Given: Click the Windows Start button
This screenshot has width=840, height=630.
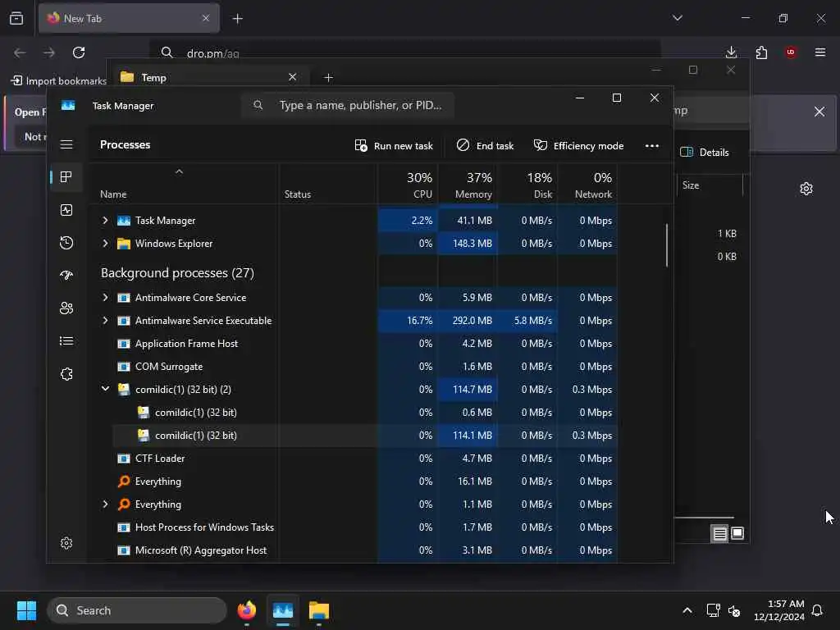Looking at the screenshot, I should 26,610.
